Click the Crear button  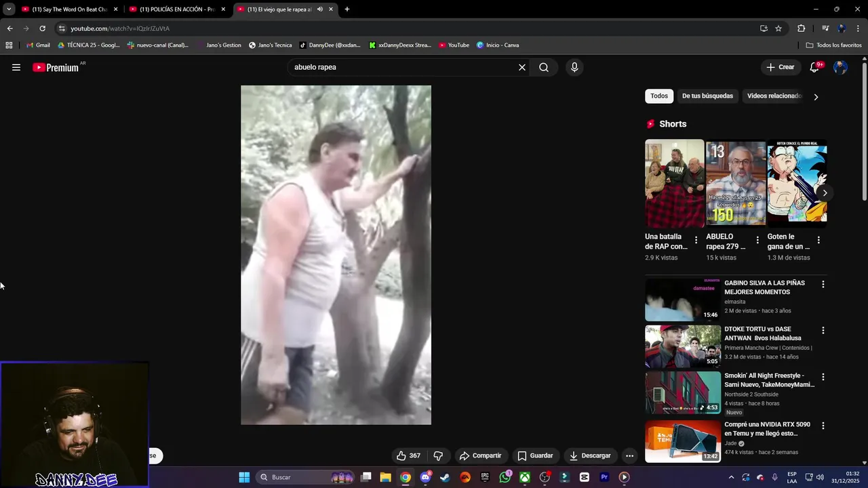pyautogui.click(x=781, y=67)
